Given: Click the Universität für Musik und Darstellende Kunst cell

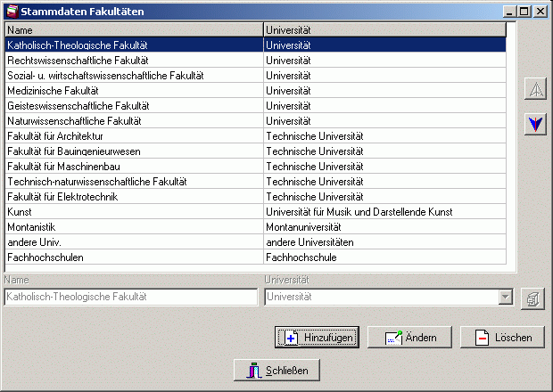Looking at the screenshot, I should (x=384, y=212).
